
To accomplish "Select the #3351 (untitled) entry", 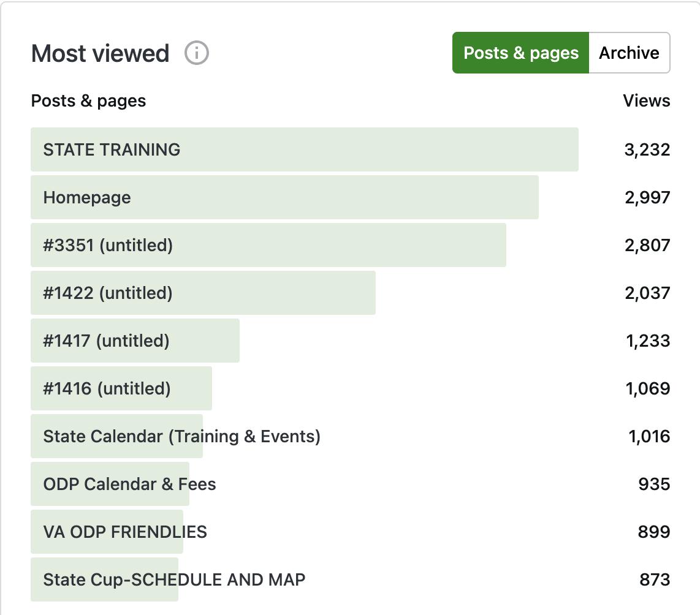I will point(108,245).
